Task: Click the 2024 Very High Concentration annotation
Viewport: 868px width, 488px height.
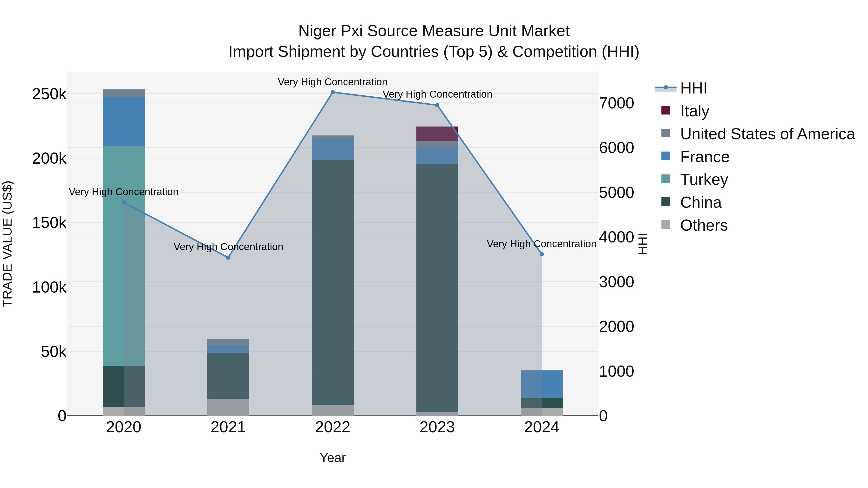Action: pos(542,244)
